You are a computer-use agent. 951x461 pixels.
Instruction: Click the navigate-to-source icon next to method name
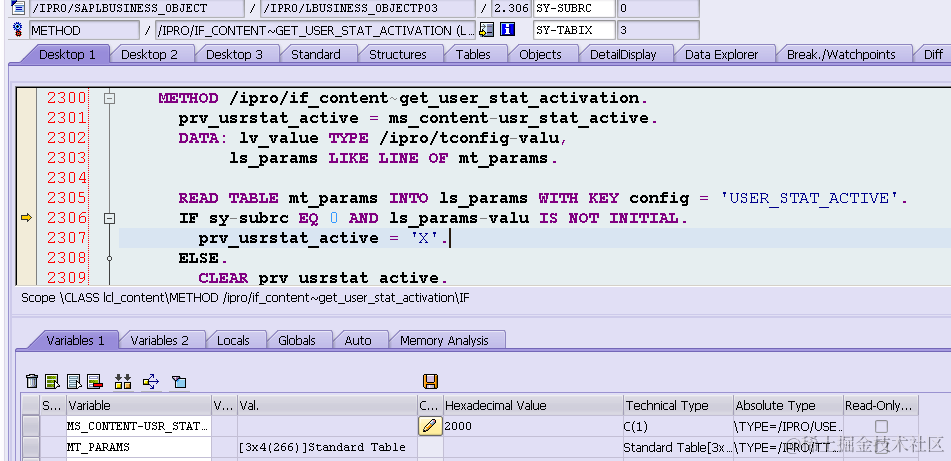(486, 30)
